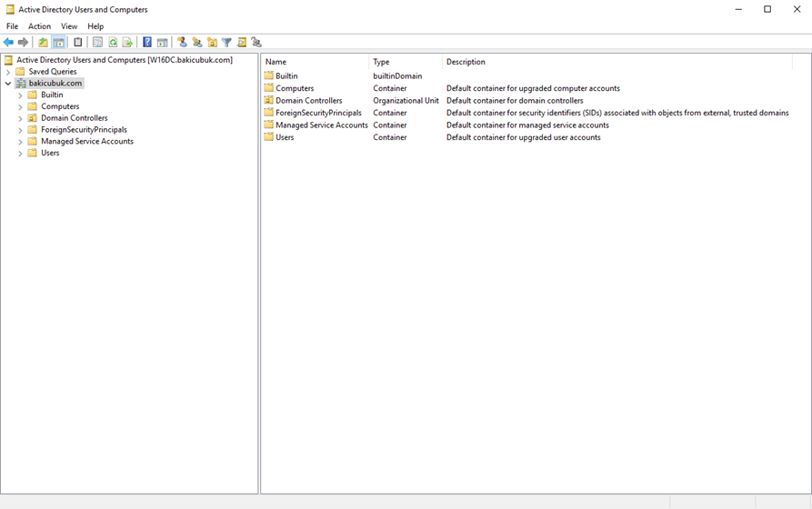
Task: Click 'builtinDomain' type cell
Action: click(x=397, y=75)
